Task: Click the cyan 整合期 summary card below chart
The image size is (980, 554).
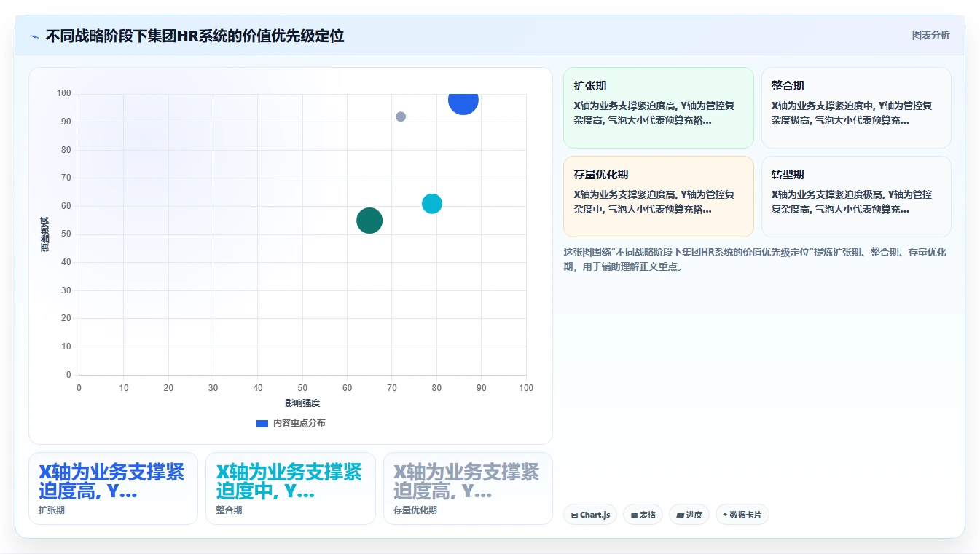Action: pos(291,488)
